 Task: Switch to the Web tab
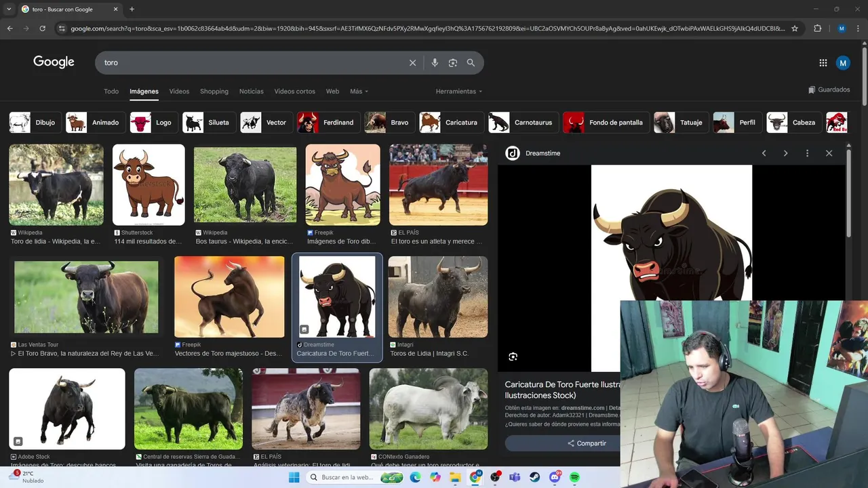(x=332, y=91)
